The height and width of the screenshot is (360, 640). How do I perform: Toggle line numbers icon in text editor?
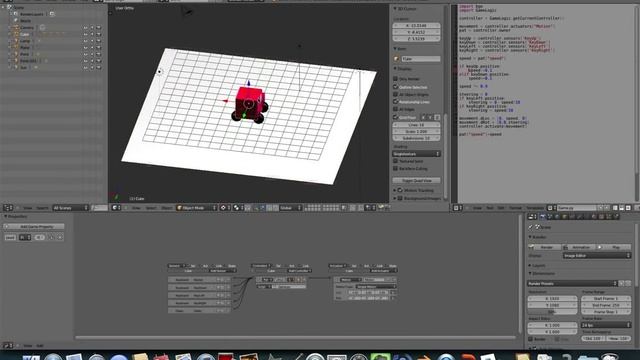pyautogui.click(x=615, y=208)
